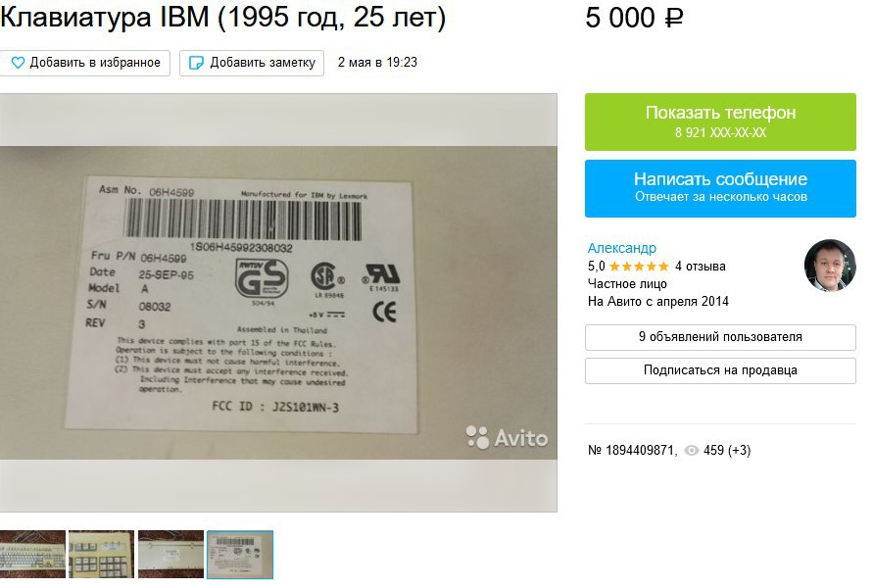
Task: Open seller name link Александр
Action: (x=622, y=248)
